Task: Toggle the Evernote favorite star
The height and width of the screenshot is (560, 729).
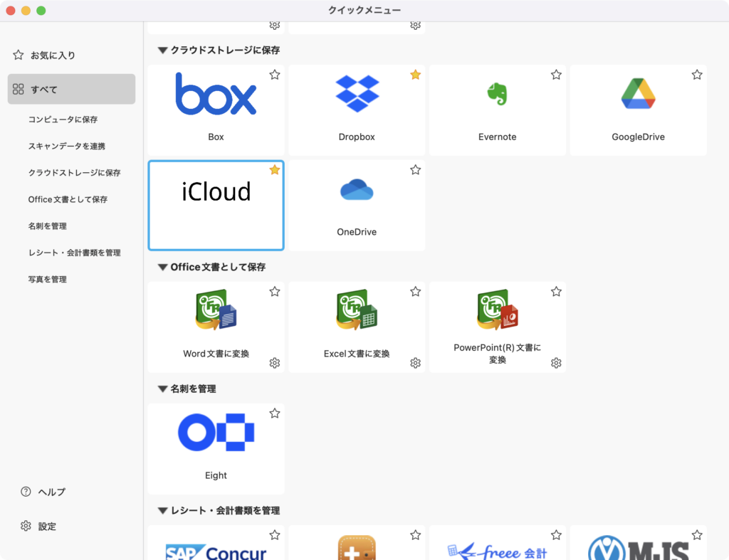Action: pos(556,75)
